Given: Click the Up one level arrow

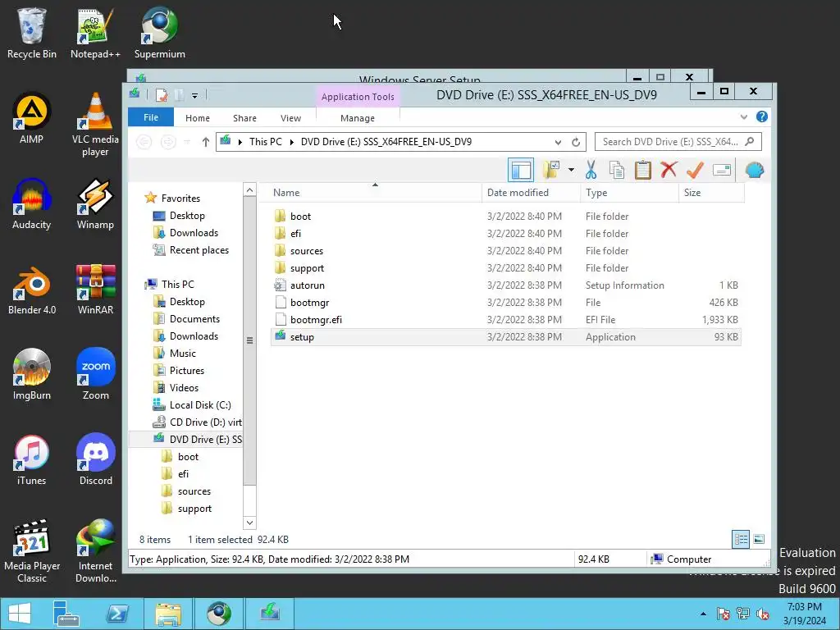Looking at the screenshot, I should 205,142.
